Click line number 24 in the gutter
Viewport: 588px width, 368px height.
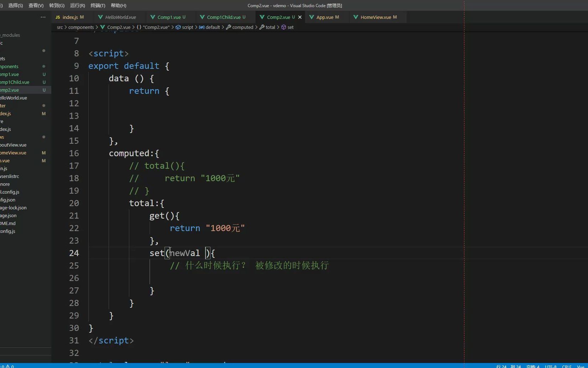[x=74, y=253]
